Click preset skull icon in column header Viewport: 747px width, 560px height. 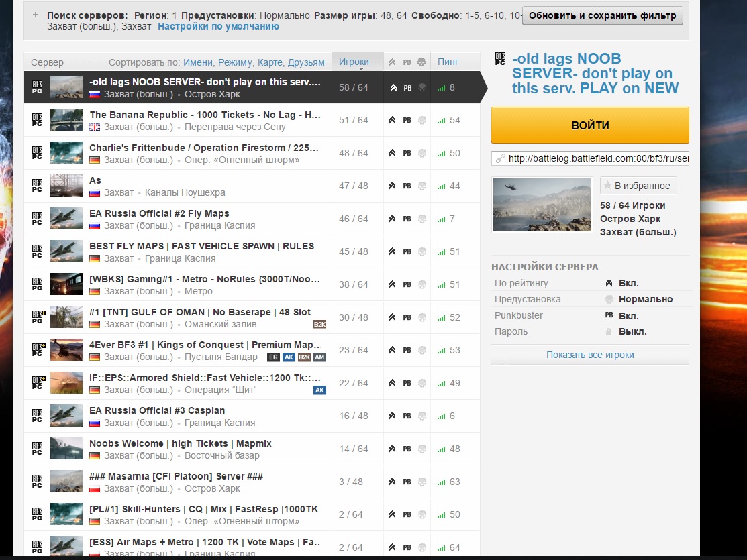(x=421, y=62)
